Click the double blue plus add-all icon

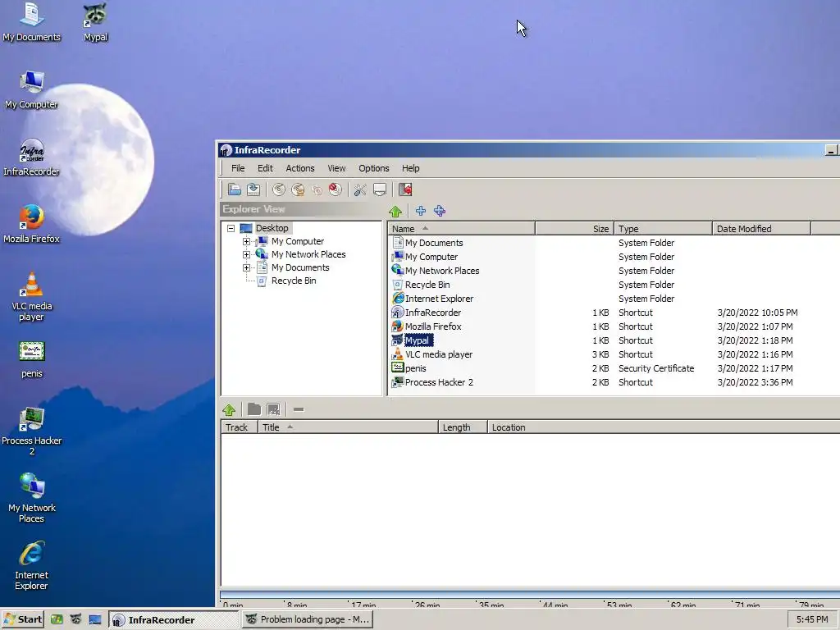point(440,211)
